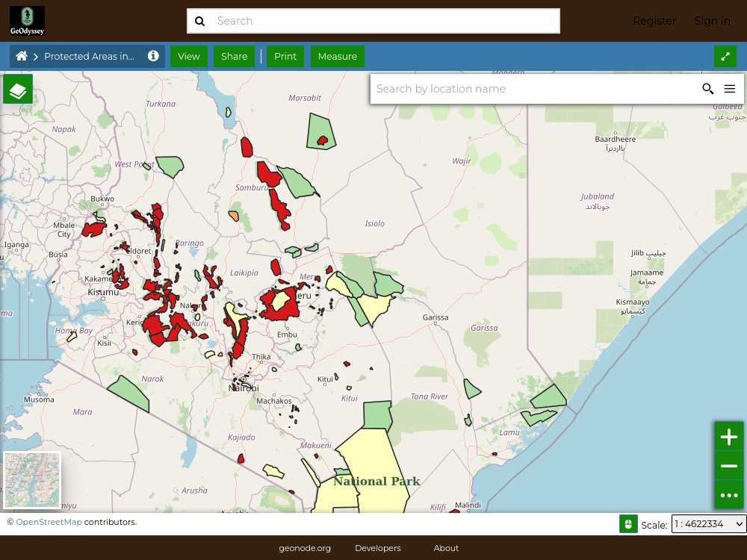The height and width of the screenshot is (560, 747).
Task: Toggle fullscreen map mode
Action: [725, 57]
